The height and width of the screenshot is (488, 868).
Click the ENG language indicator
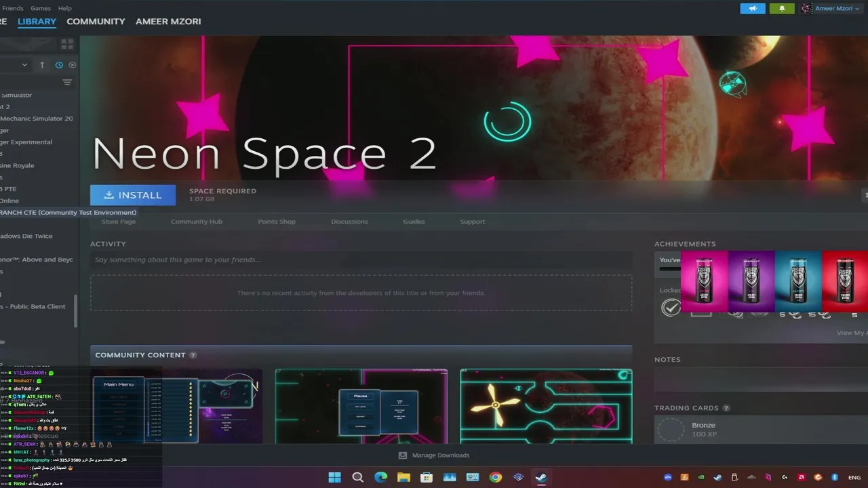coord(854,477)
